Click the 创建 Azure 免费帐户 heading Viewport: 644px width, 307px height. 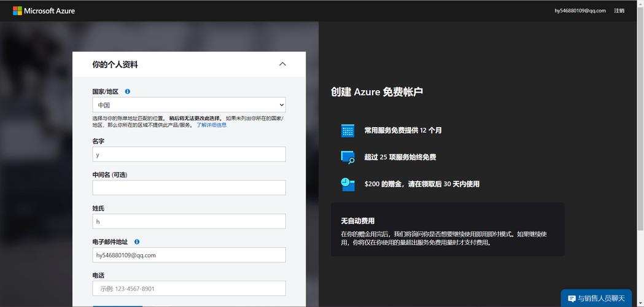click(x=377, y=91)
